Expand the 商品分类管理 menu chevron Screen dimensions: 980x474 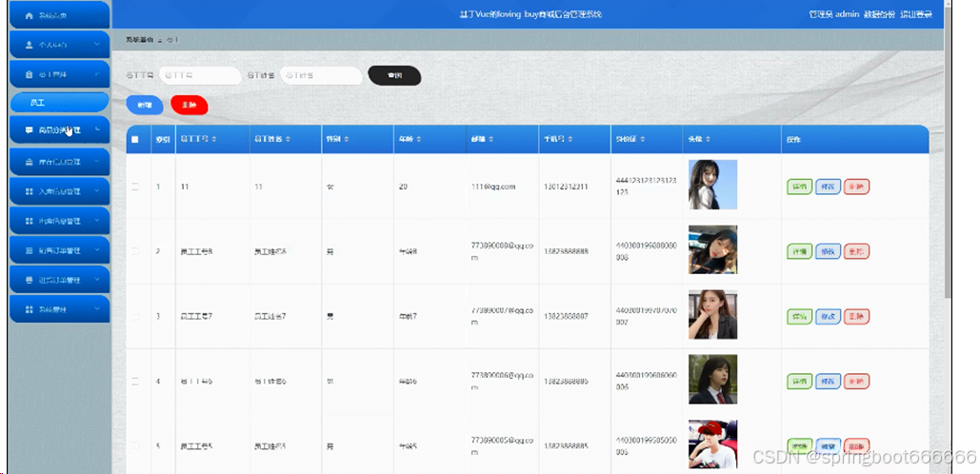(x=97, y=129)
